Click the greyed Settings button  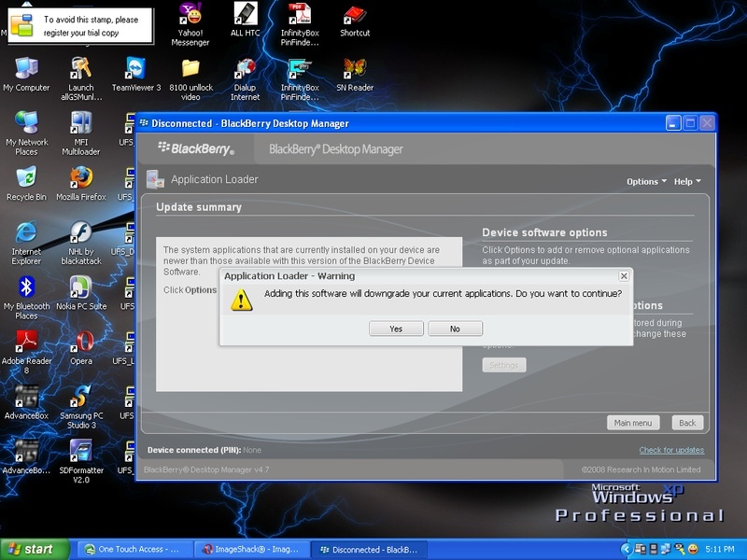(503, 365)
